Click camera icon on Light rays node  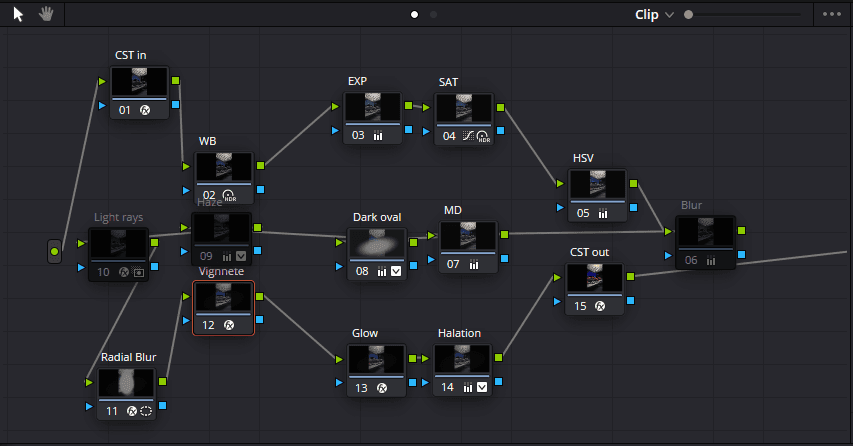pyautogui.click(x=139, y=272)
